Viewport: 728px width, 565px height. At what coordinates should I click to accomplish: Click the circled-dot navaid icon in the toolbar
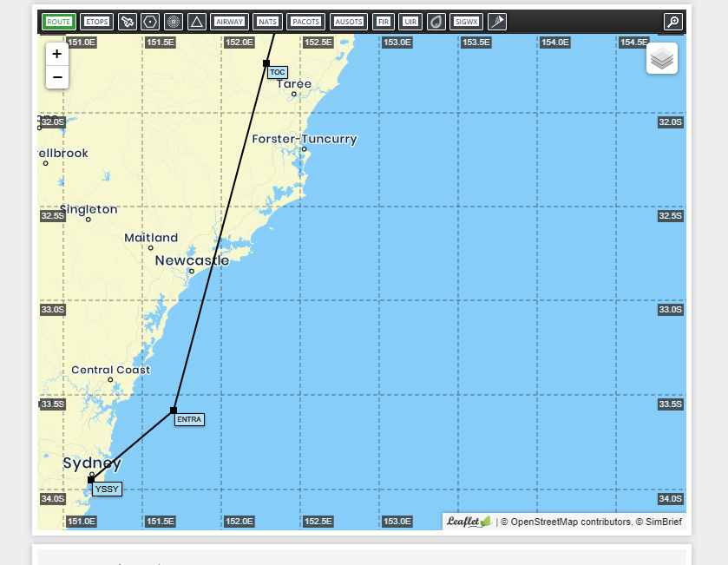point(149,22)
